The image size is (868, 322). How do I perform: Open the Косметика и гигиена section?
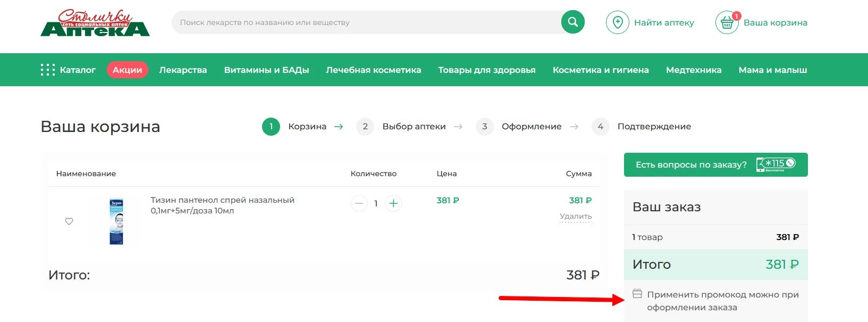(x=600, y=69)
